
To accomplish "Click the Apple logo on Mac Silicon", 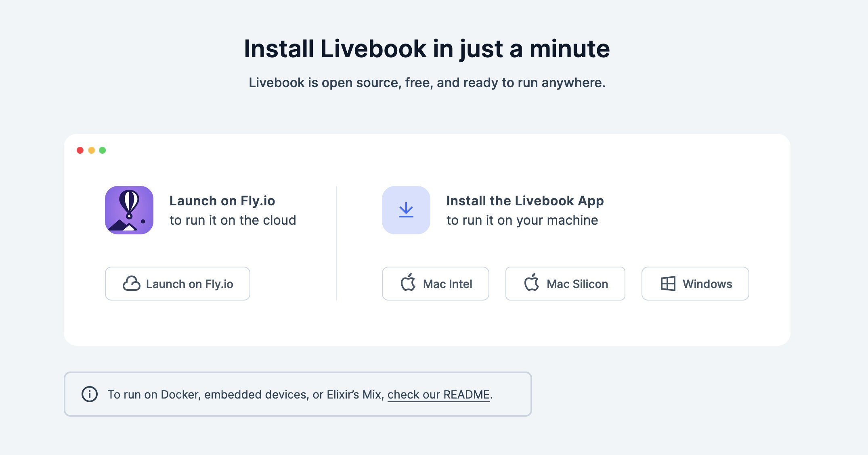I will point(532,283).
